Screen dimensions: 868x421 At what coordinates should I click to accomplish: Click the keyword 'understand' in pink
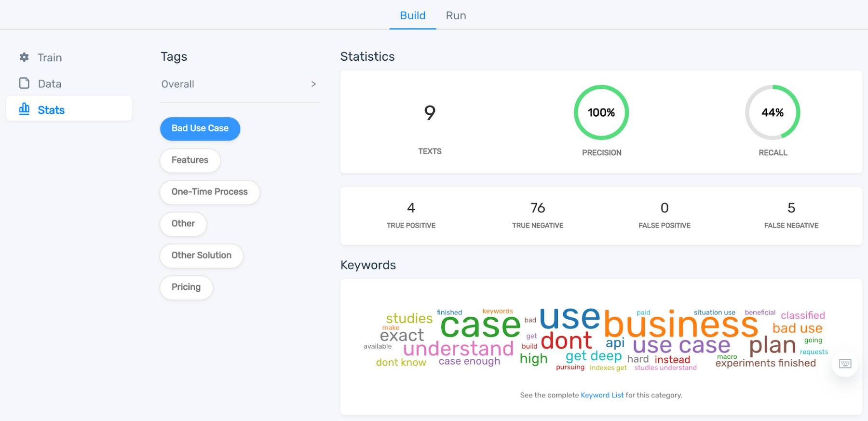[458, 348]
